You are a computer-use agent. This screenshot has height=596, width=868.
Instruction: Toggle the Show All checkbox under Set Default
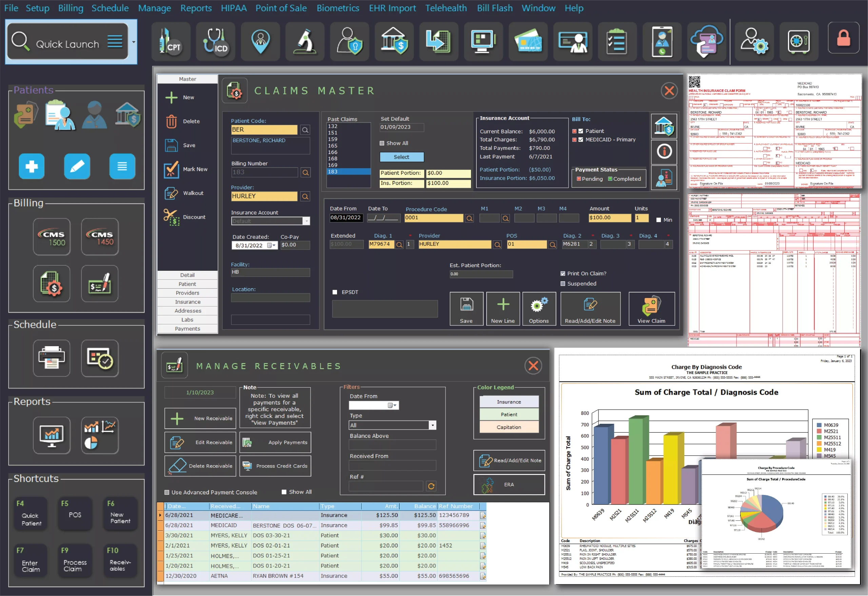[382, 143]
